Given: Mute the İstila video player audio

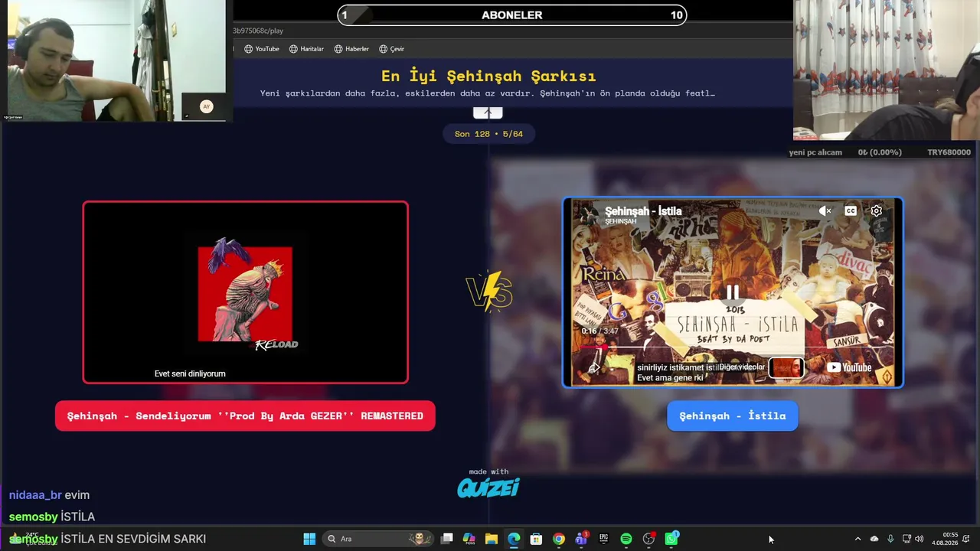Looking at the screenshot, I should click(x=825, y=210).
